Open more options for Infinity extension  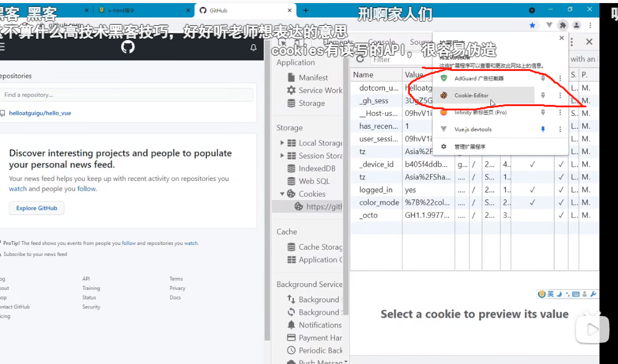(560, 112)
